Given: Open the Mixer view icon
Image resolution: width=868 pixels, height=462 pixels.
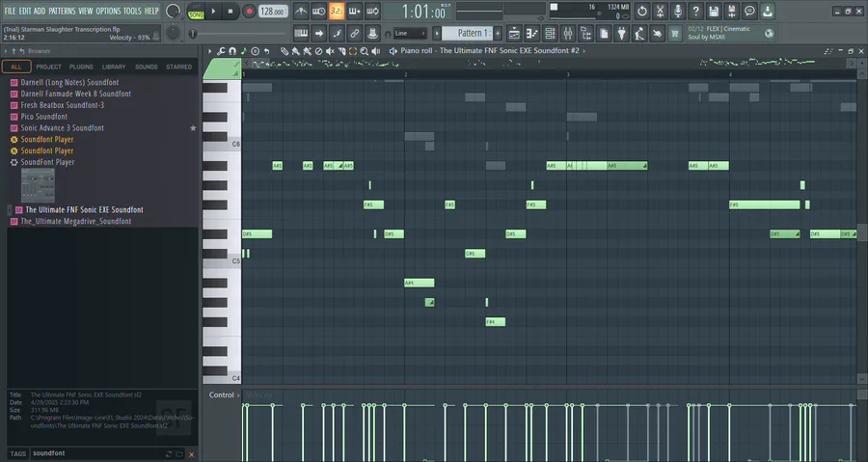Looking at the screenshot, I should [x=567, y=34].
